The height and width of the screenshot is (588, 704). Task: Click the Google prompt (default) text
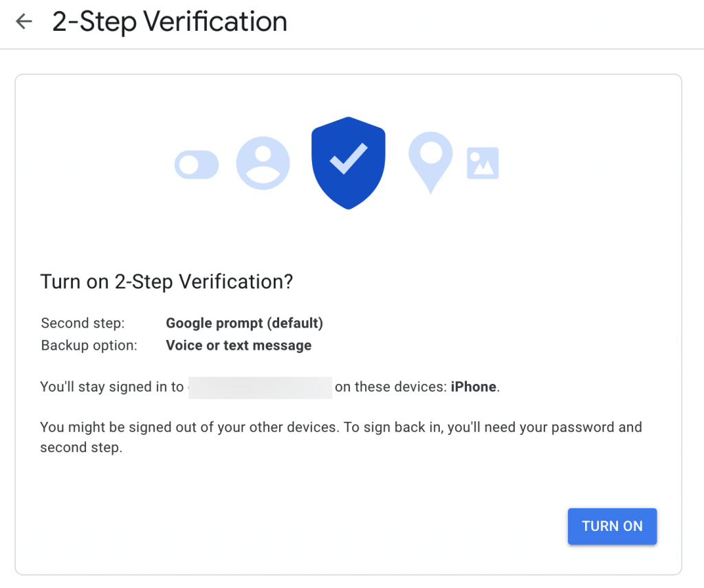244,323
